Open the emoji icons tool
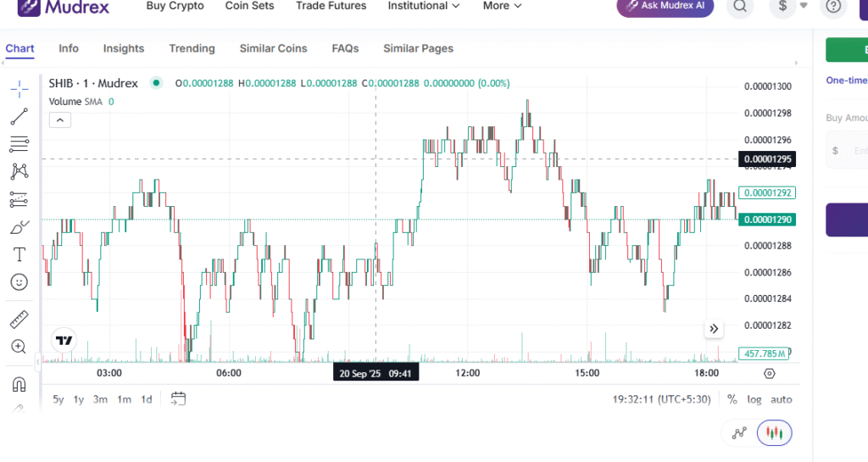868x462 pixels. click(x=19, y=281)
